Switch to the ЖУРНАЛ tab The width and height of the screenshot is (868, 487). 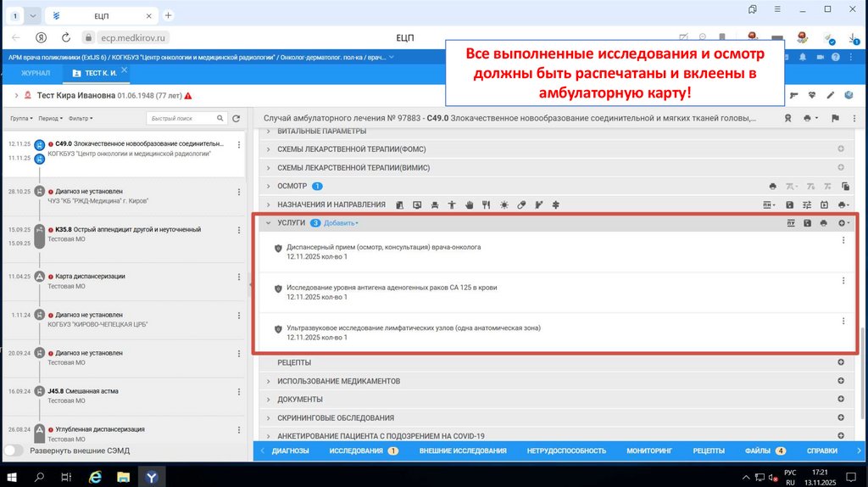point(36,73)
